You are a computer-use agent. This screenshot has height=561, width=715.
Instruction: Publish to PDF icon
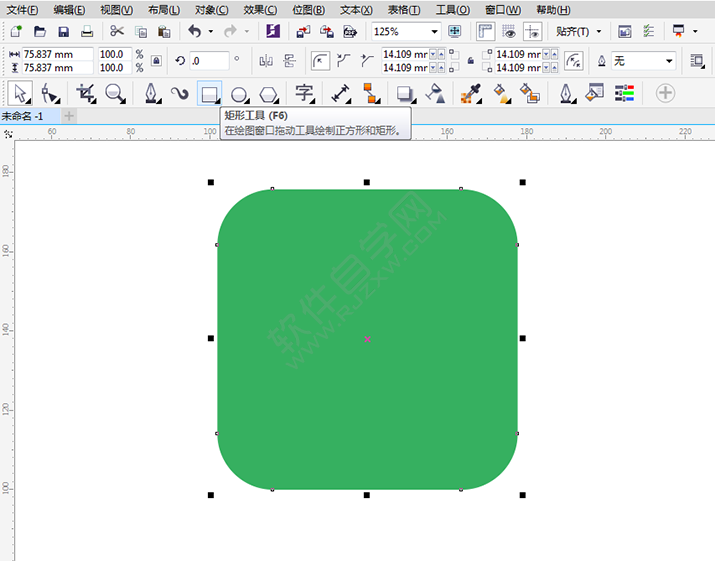pyautogui.click(x=350, y=31)
